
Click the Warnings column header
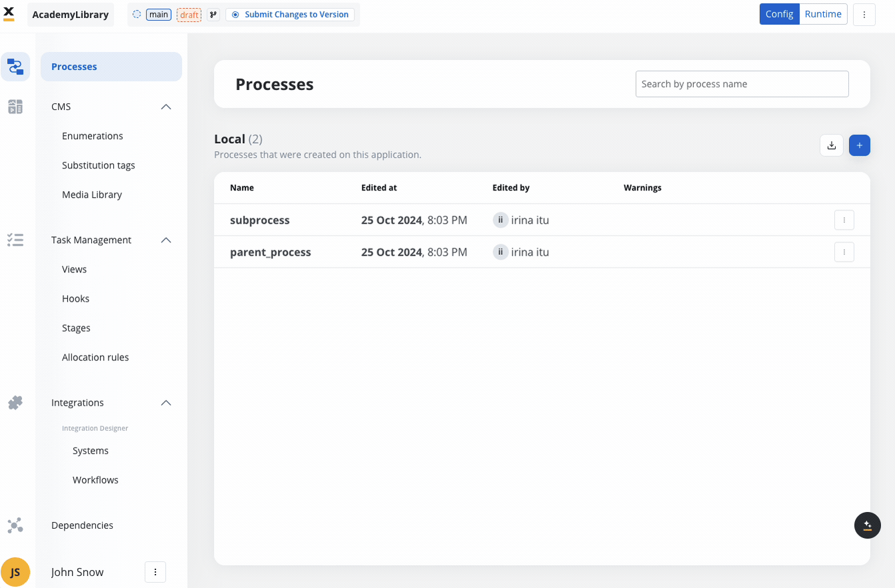coord(642,188)
